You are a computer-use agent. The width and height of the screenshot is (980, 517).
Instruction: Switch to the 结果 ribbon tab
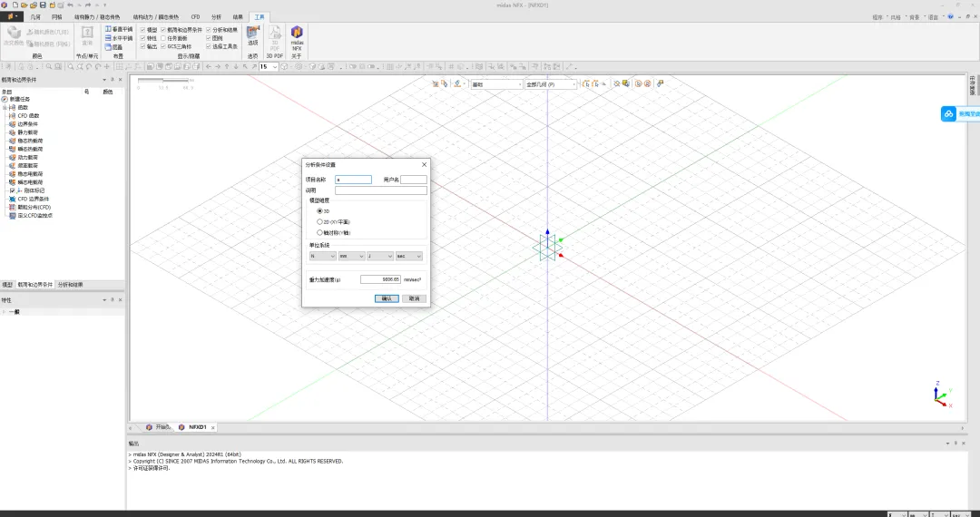(238, 17)
